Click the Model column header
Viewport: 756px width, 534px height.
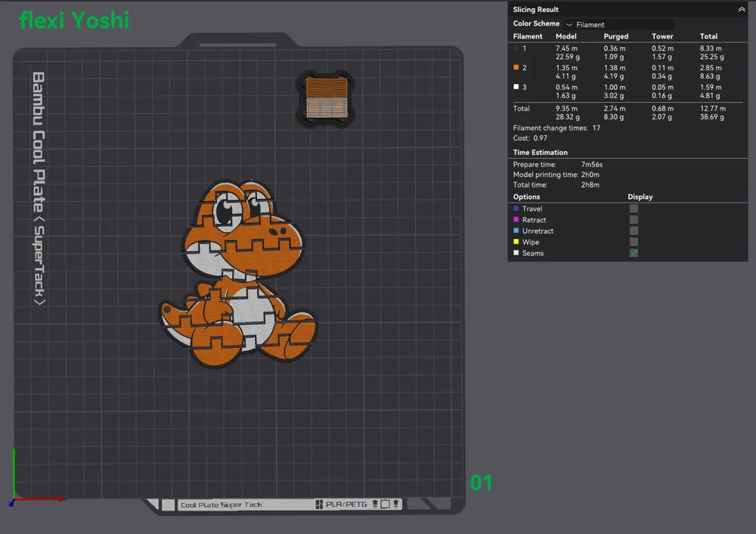565,36
